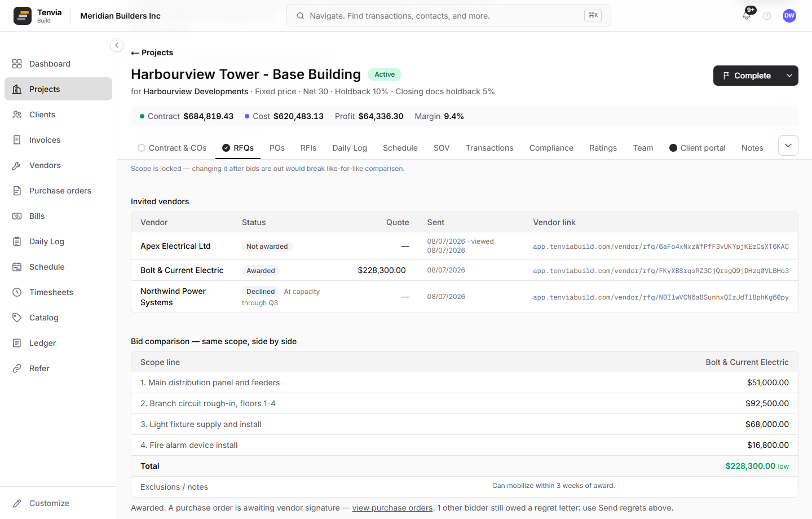
Task: Open Northwind Power Systems vendor link
Action: coord(661,297)
